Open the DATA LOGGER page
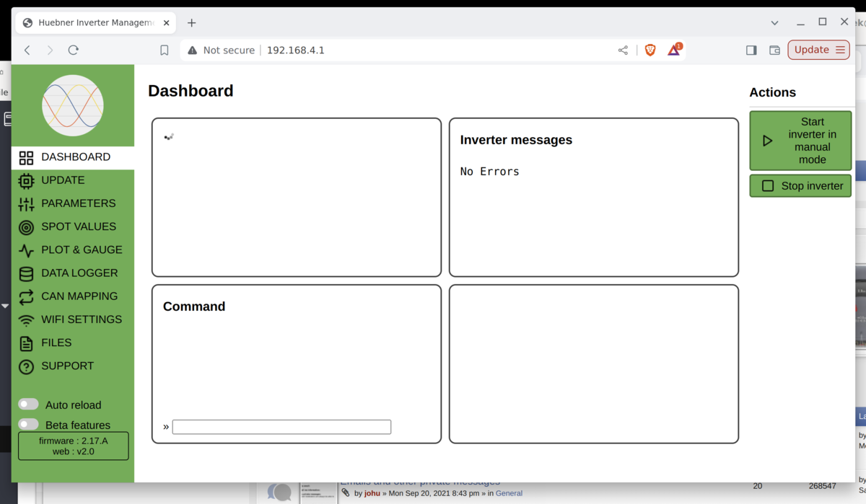The width and height of the screenshot is (866, 504). click(73, 273)
